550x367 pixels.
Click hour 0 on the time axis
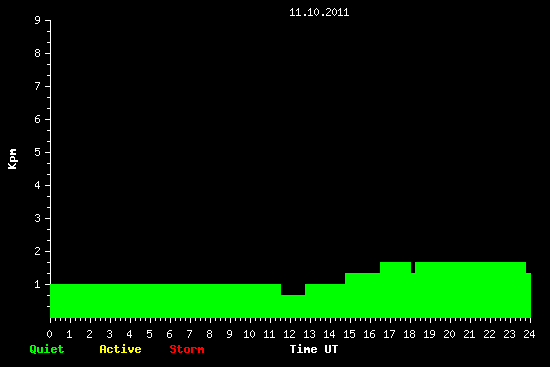[x=49, y=334]
